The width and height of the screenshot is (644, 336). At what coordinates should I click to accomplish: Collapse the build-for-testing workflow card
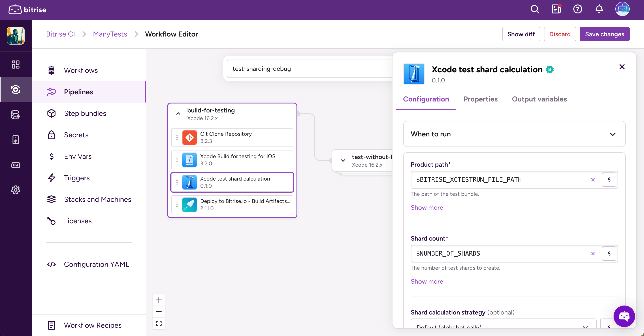[x=178, y=114]
